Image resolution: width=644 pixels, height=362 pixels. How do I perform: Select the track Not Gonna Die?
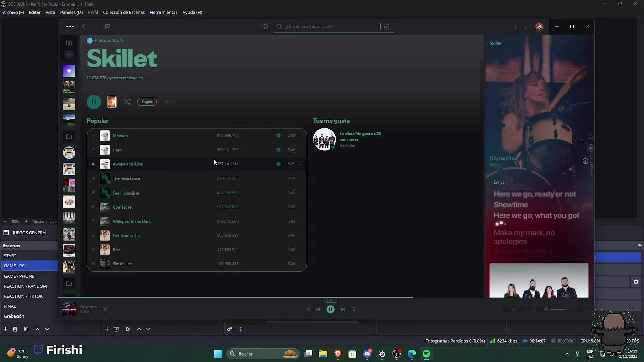(196, 235)
